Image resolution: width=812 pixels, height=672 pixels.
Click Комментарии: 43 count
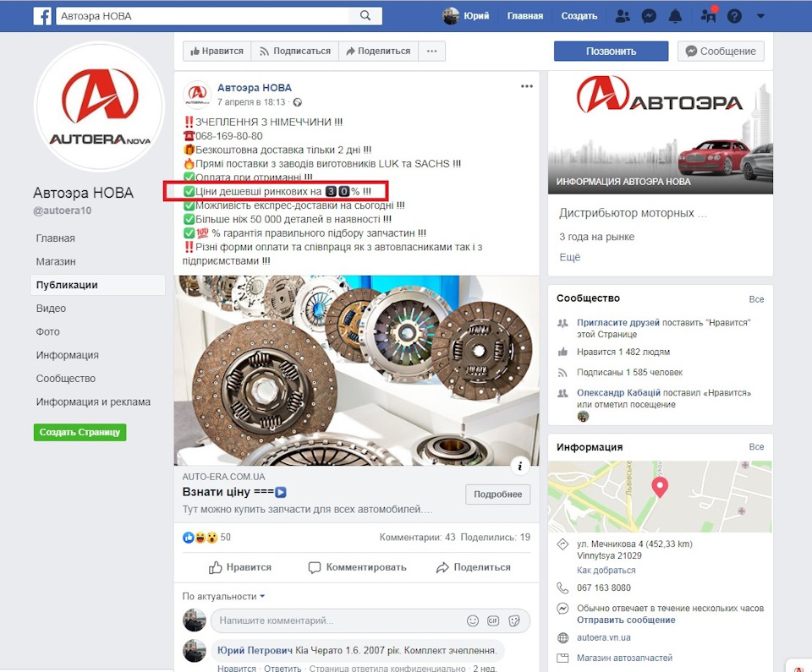[417, 538]
